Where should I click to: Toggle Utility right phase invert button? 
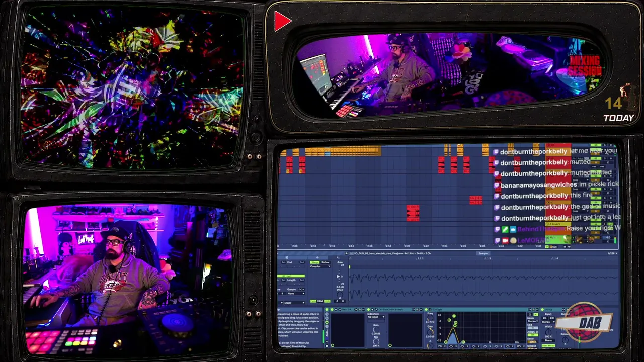tap(552, 318)
